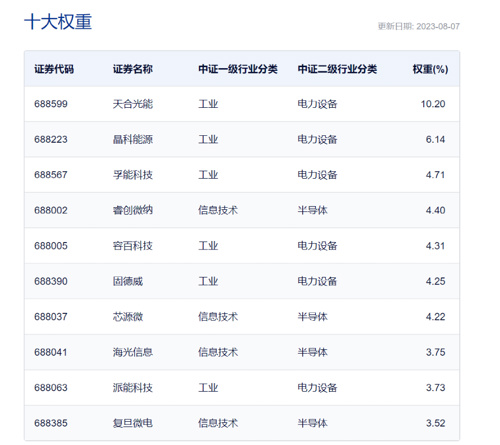Select 容百科技 in the table
Viewport: 500px width, 445px height.
(133, 246)
